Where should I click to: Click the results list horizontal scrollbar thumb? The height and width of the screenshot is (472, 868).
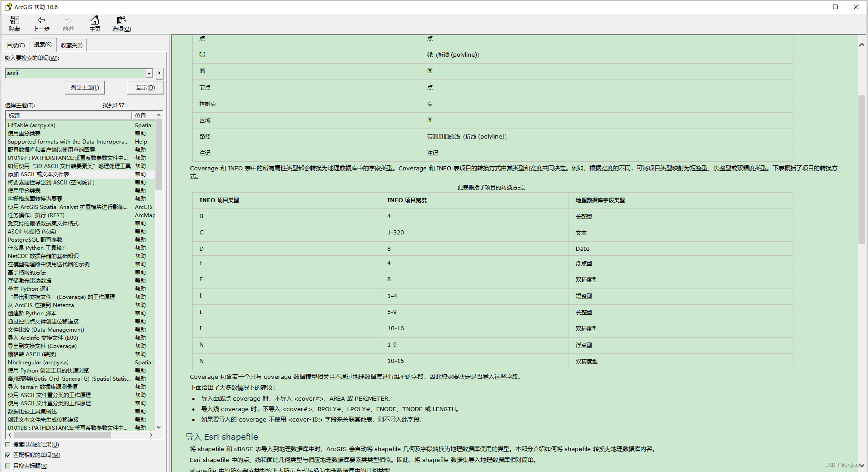(62, 435)
